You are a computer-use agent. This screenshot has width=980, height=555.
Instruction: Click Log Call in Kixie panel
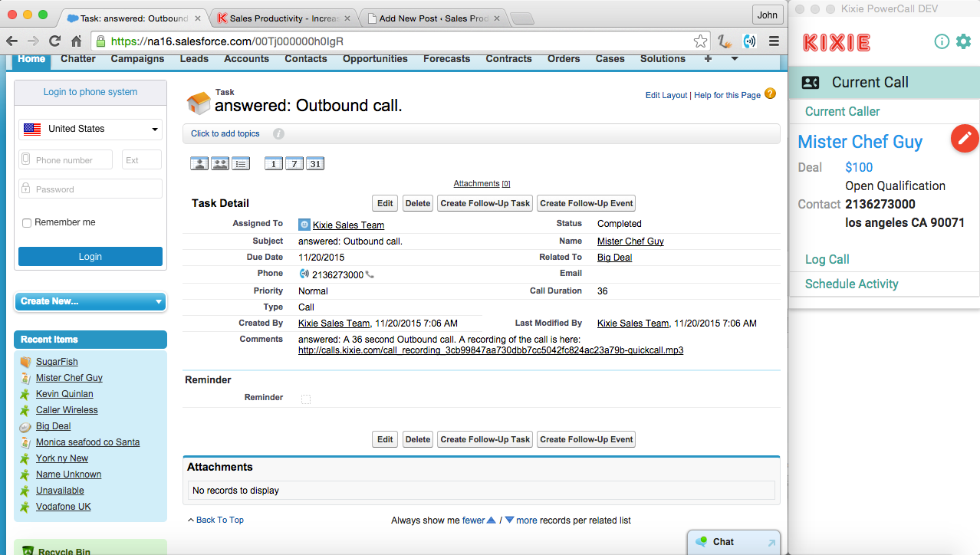click(x=827, y=259)
